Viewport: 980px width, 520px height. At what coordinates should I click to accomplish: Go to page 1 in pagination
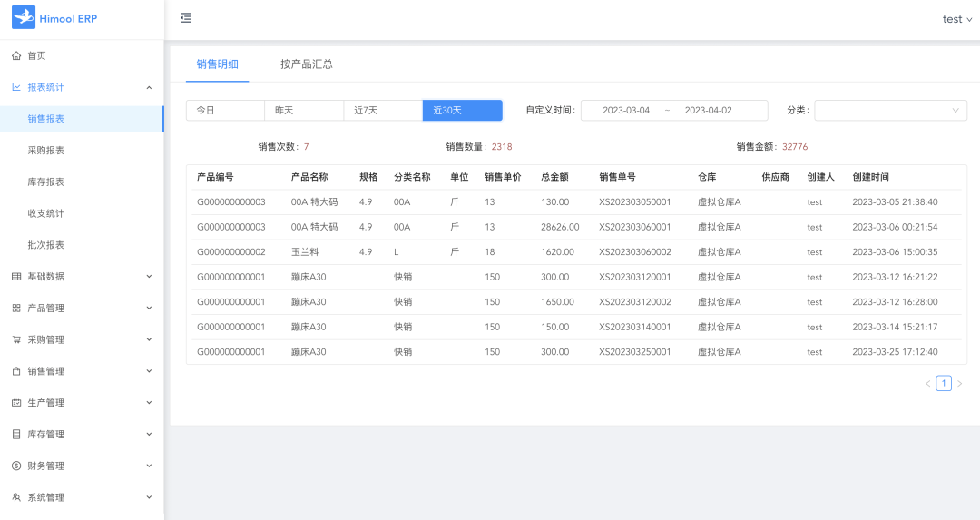[x=944, y=384]
